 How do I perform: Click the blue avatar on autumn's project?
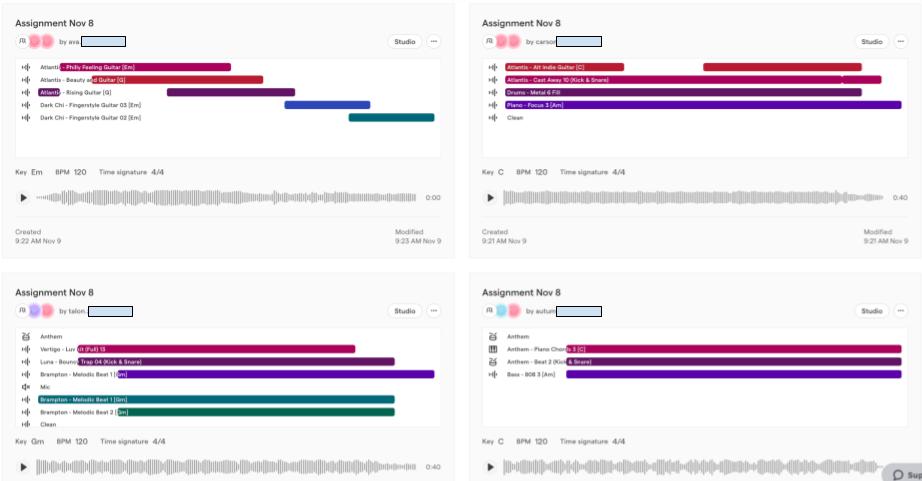[502, 310]
